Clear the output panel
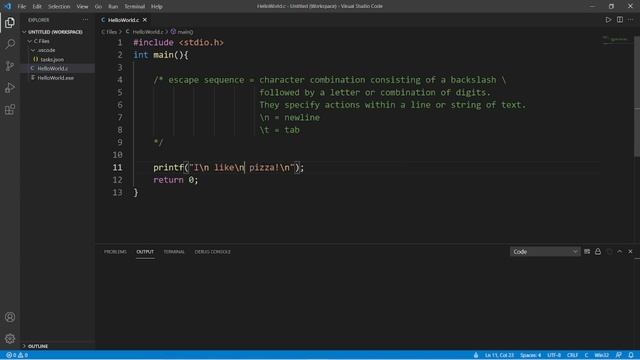The image size is (640, 360). click(x=587, y=251)
